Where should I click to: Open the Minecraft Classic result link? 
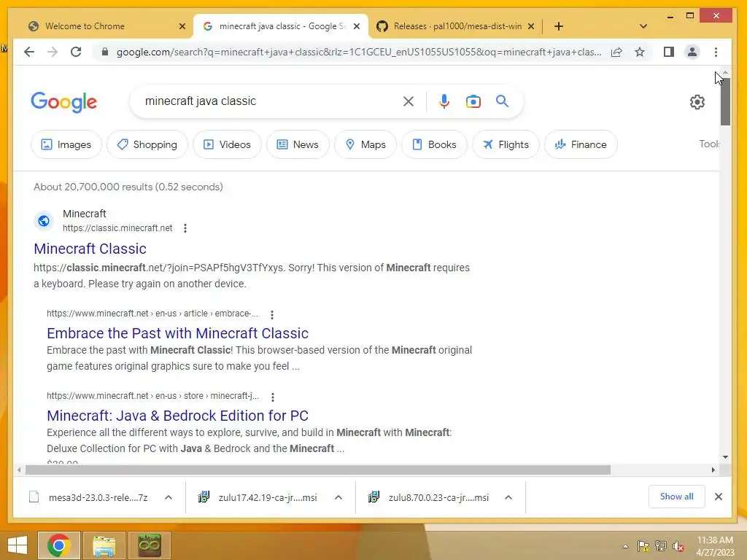pos(90,249)
